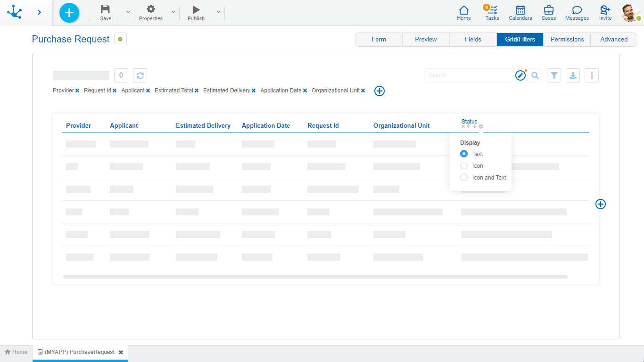Image resolution: width=644 pixels, height=362 pixels.
Task: Open the Tasks icon with badge
Action: (x=492, y=12)
